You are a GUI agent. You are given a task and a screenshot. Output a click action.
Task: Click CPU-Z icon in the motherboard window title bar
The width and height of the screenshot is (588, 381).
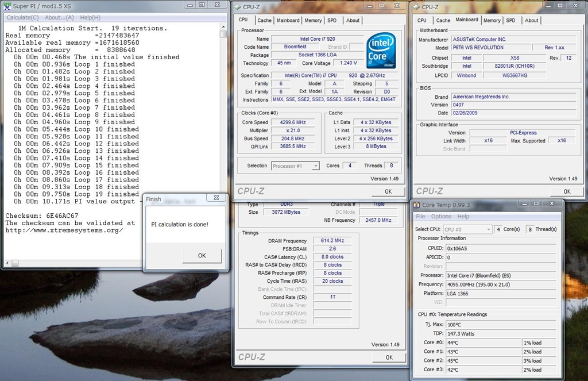(x=416, y=7)
